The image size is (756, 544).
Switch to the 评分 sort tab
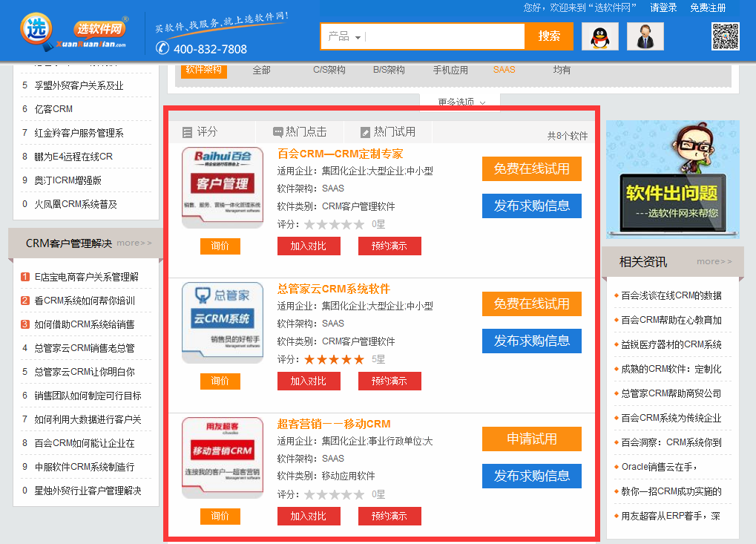point(200,131)
